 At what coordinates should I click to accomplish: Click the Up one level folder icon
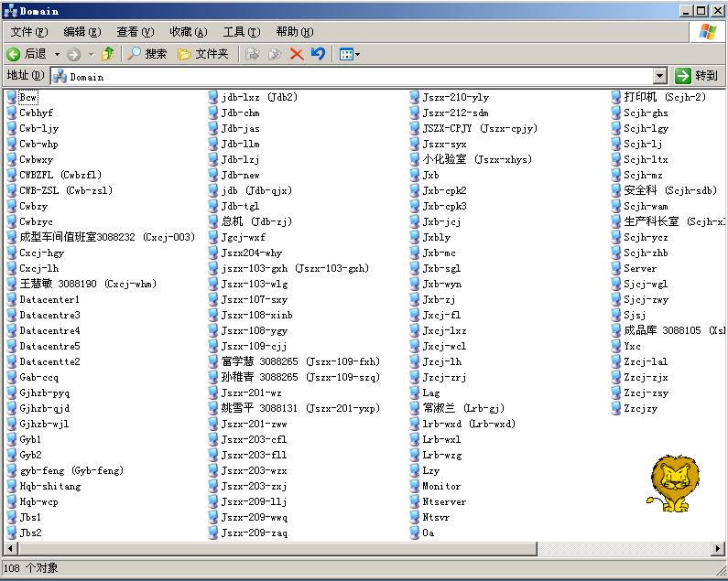108,54
